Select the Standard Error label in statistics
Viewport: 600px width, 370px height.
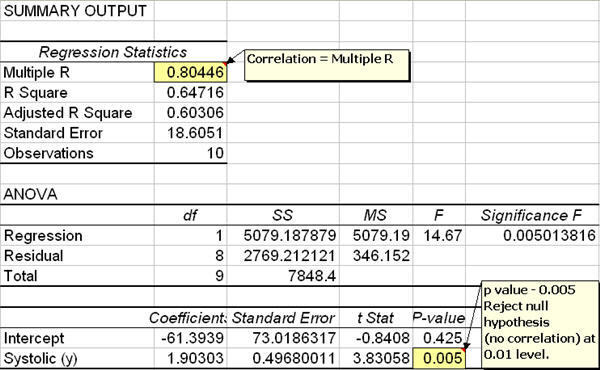pyautogui.click(x=77, y=133)
